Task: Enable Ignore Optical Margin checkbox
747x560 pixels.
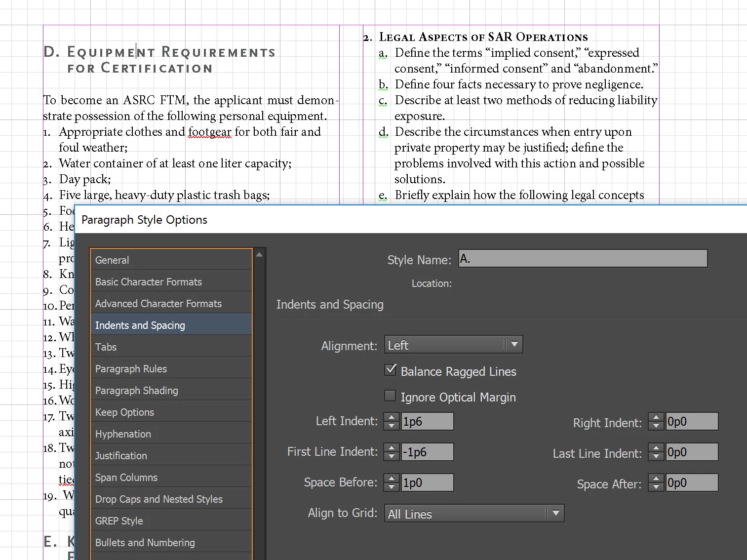Action: tap(391, 396)
